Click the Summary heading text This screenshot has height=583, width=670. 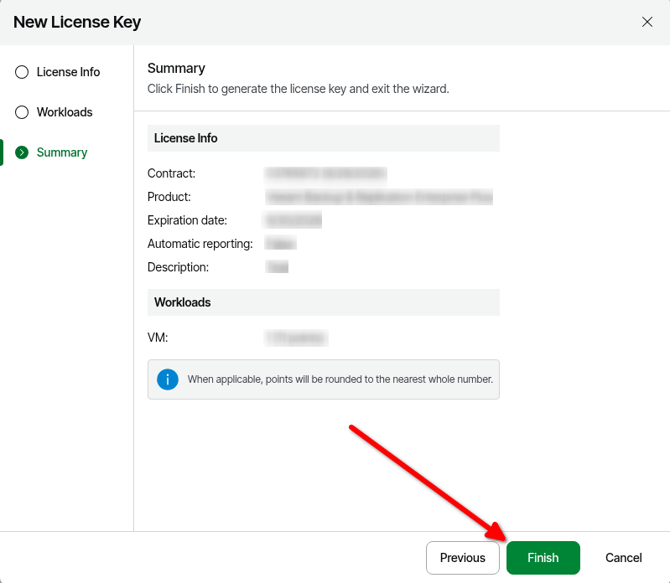pos(176,68)
